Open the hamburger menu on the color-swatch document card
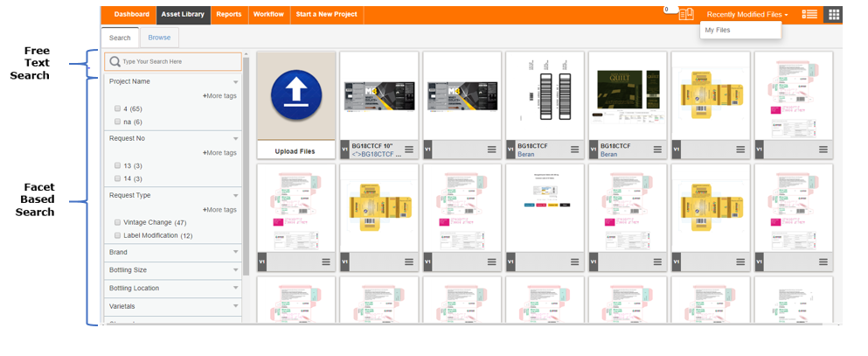The width and height of the screenshot is (868, 356). point(574,262)
